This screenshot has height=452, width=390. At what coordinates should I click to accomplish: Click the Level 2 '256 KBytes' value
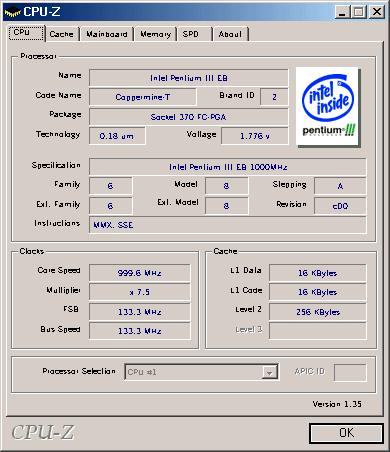tap(318, 312)
